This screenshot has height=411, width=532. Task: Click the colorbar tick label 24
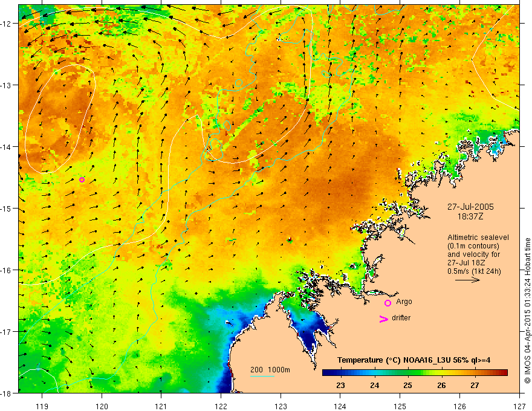pos(375,386)
